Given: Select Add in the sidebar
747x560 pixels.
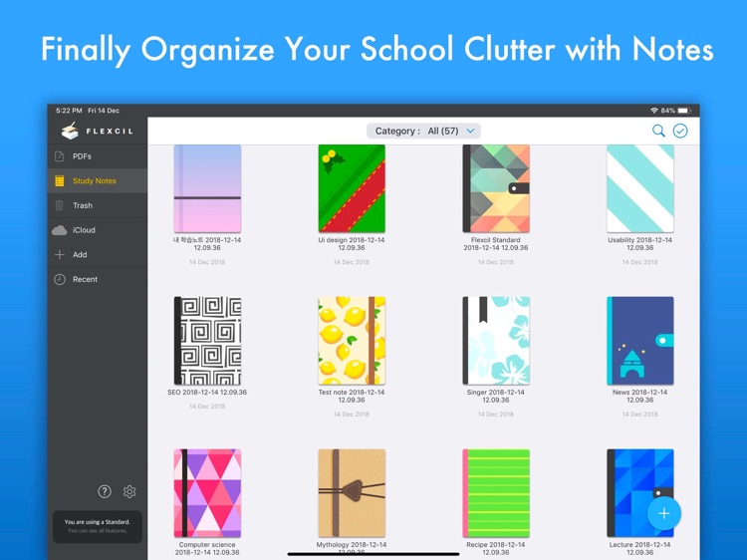Looking at the screenshot, I should [x=98, y=254].
